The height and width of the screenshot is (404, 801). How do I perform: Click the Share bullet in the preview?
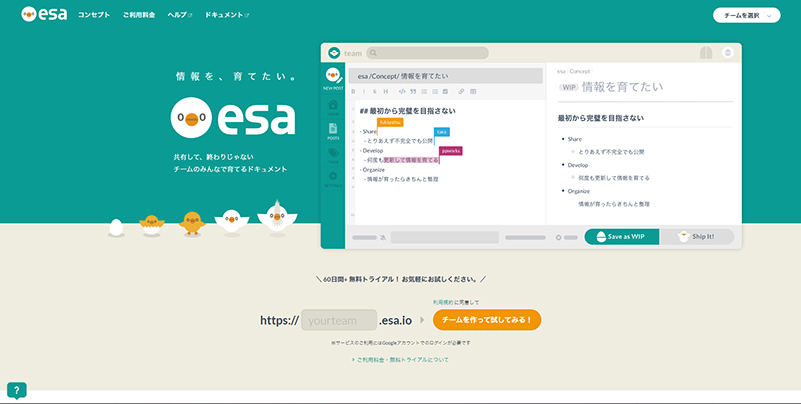click(574, 139)
